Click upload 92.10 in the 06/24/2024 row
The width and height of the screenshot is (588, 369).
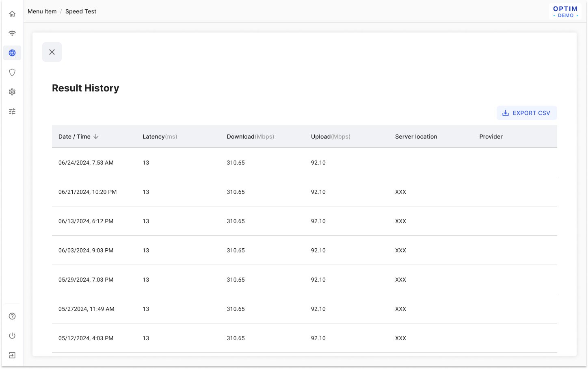point(318,163)
